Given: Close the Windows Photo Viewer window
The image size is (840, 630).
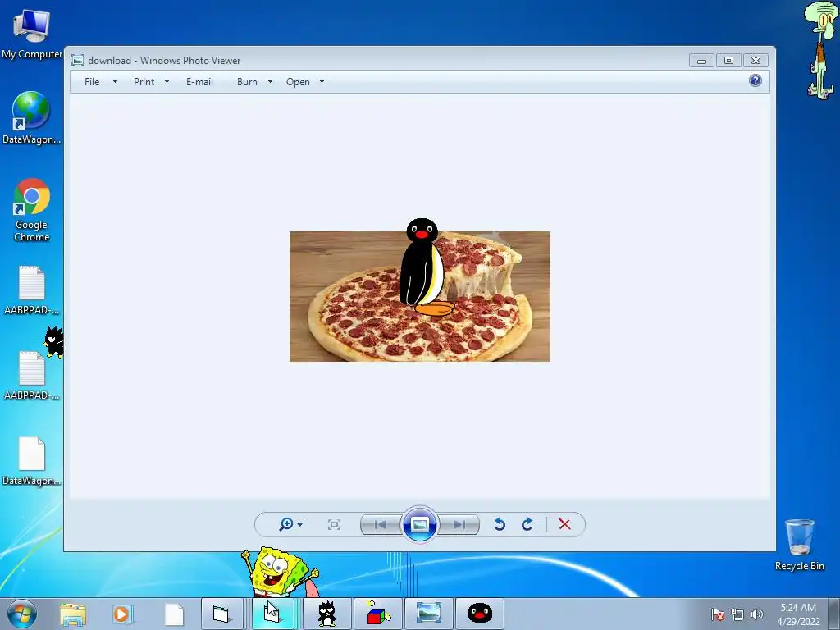Looking at the screenshot, I should (x=756, y=61).
